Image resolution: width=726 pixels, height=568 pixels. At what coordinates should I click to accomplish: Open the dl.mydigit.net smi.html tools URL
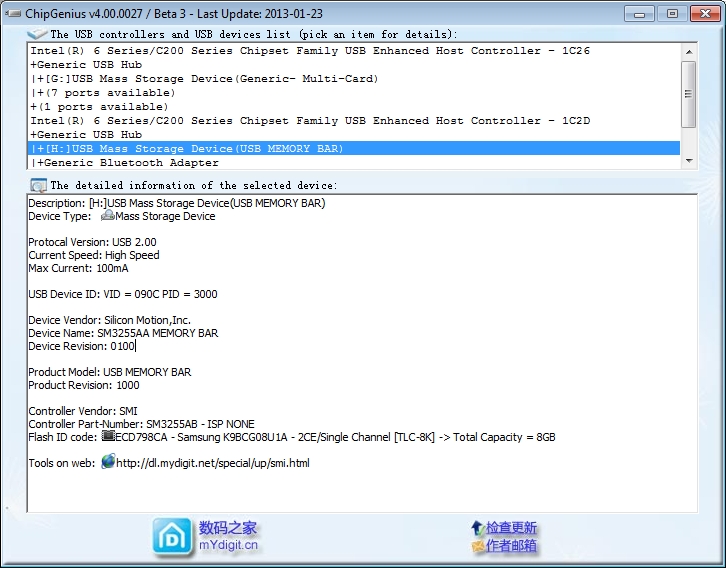click(213, 463)
